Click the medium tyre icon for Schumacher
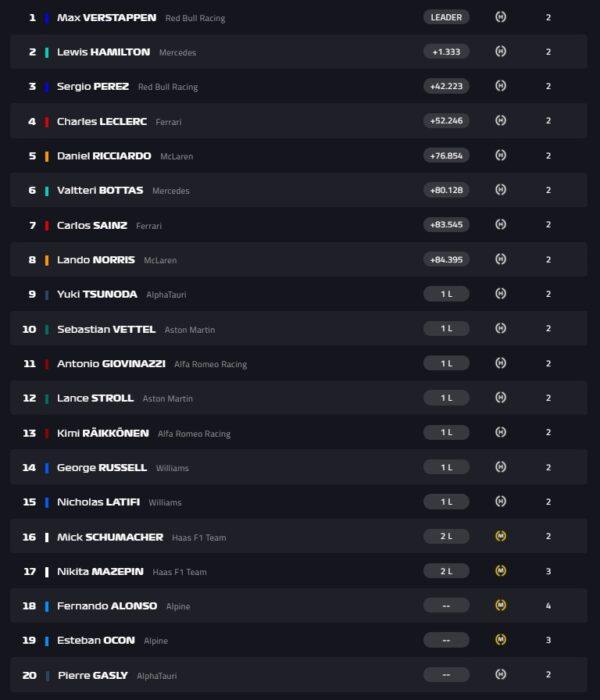600x700 pixels. pos(500,536)
